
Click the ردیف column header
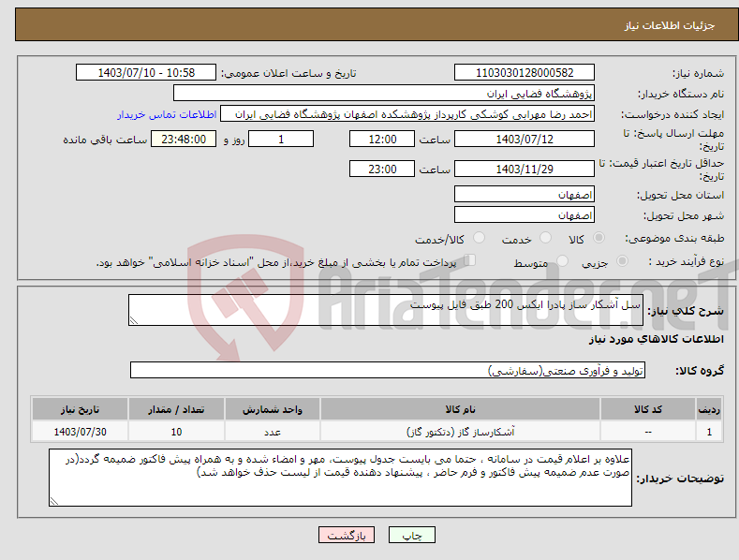(x=709, y=409)
